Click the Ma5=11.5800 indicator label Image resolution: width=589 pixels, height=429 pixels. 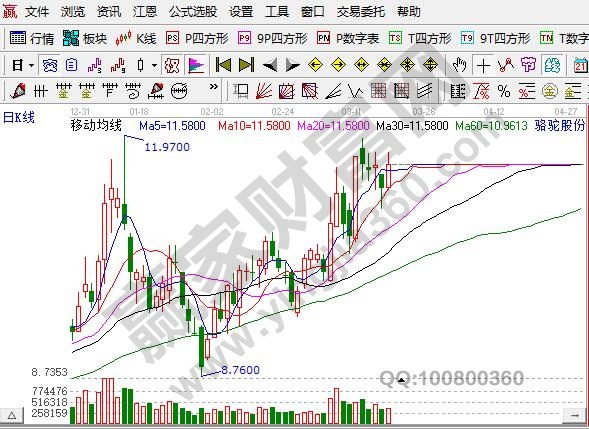(172, 125)
